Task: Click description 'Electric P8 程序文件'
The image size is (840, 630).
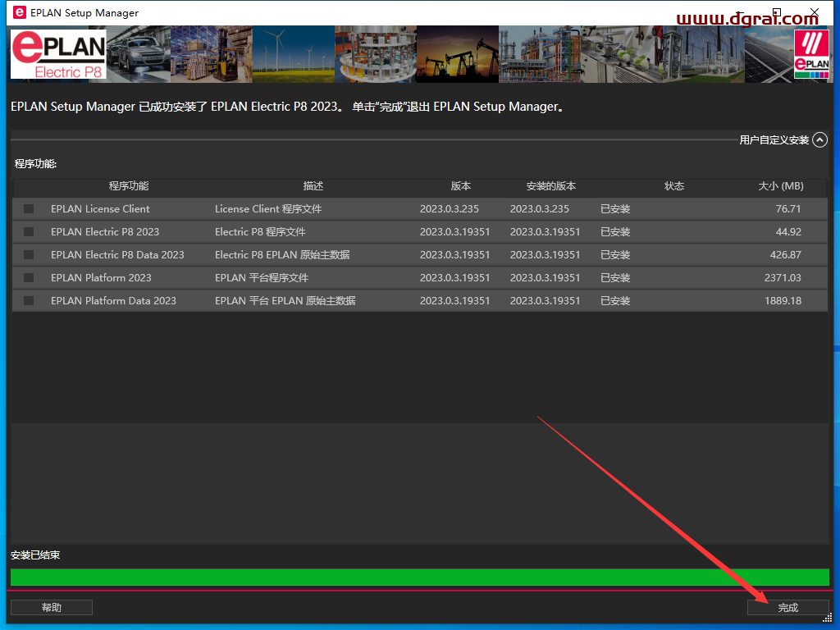Action: point(260,232)
